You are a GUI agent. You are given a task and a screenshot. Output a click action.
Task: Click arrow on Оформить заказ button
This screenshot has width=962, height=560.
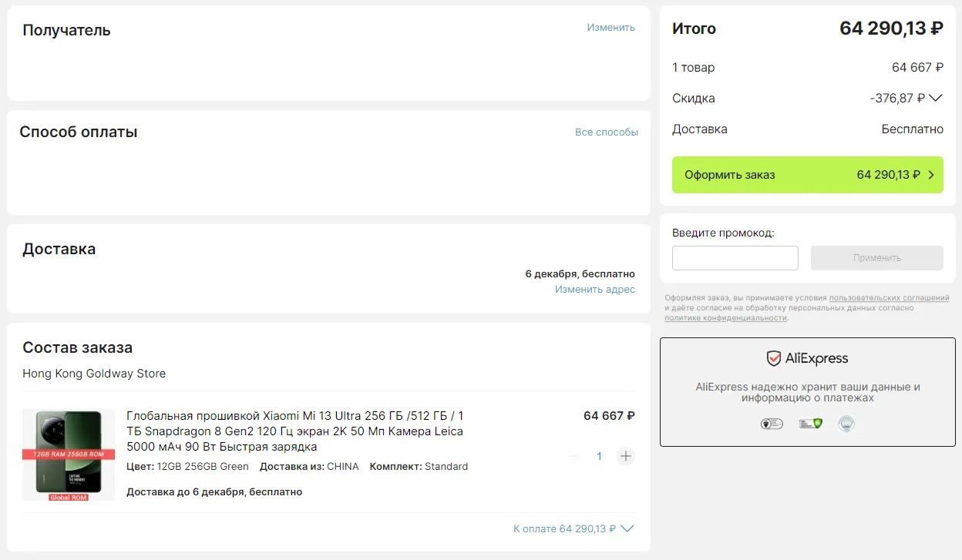click(931, 175)
